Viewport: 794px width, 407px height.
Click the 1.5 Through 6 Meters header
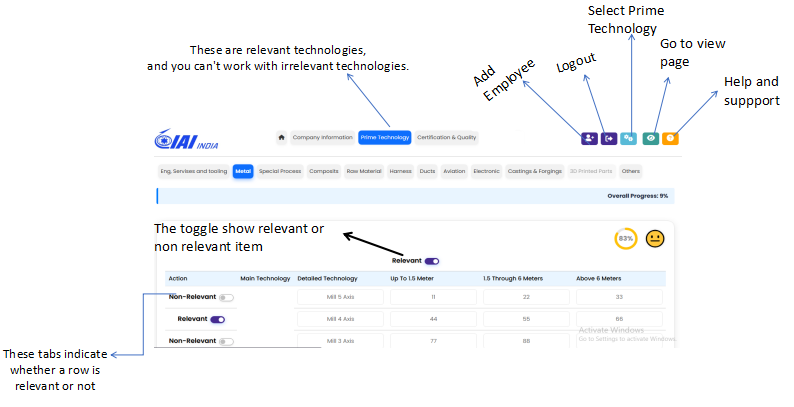coord(513,278)
